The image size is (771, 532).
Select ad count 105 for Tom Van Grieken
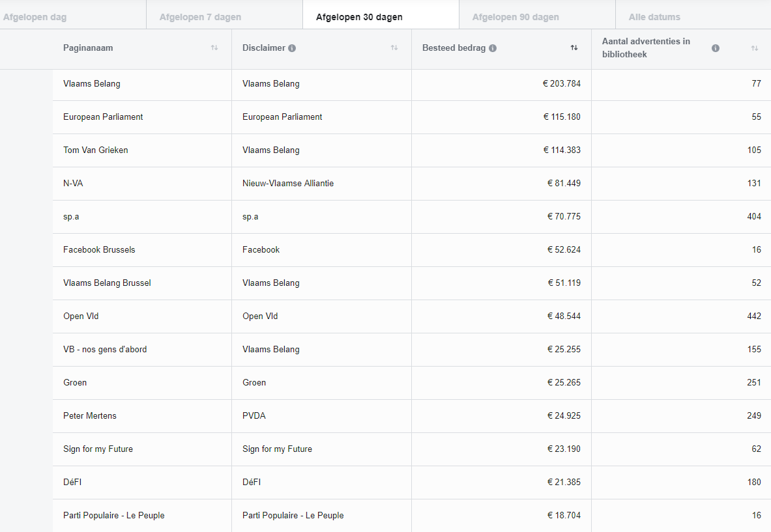click(x=754, y=150)
